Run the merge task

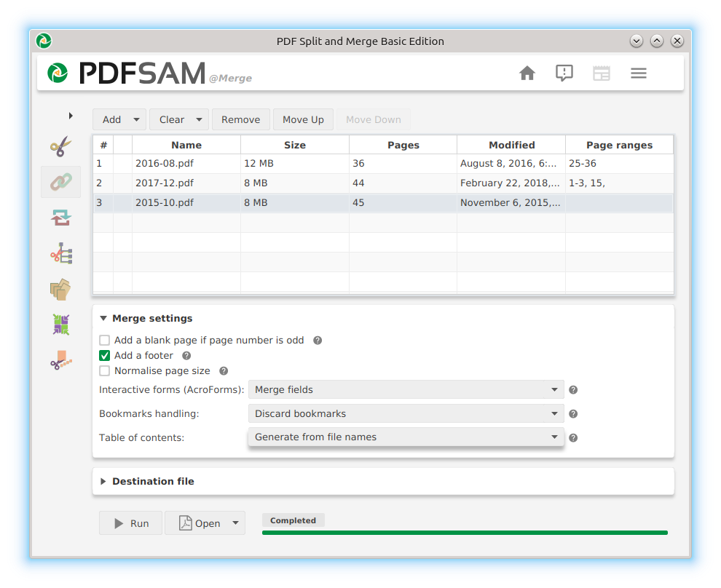[x=130, y=523]
